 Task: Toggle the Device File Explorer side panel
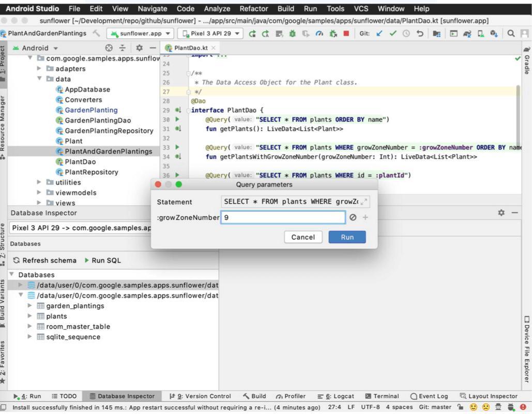[526, 349]
